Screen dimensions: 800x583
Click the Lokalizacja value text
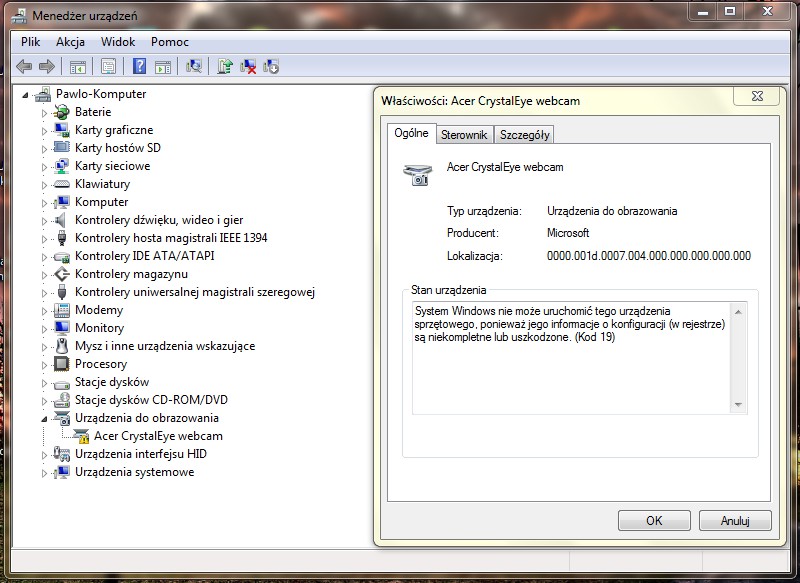pos(648,256)
